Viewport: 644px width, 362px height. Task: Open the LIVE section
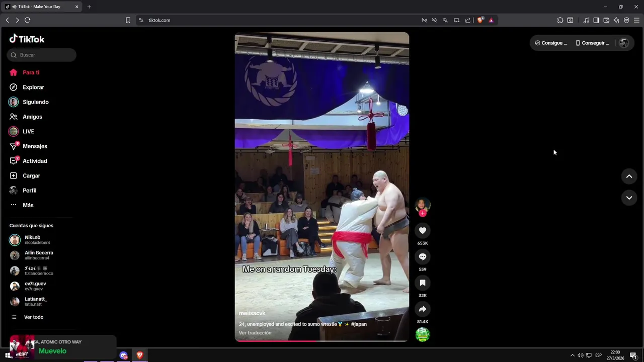point(28,131)
